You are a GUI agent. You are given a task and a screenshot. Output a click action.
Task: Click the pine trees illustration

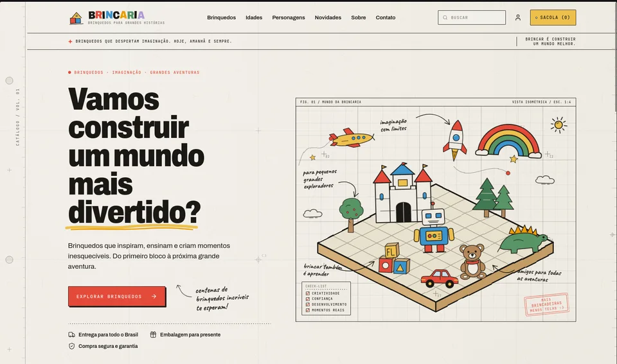pos(494,198)
